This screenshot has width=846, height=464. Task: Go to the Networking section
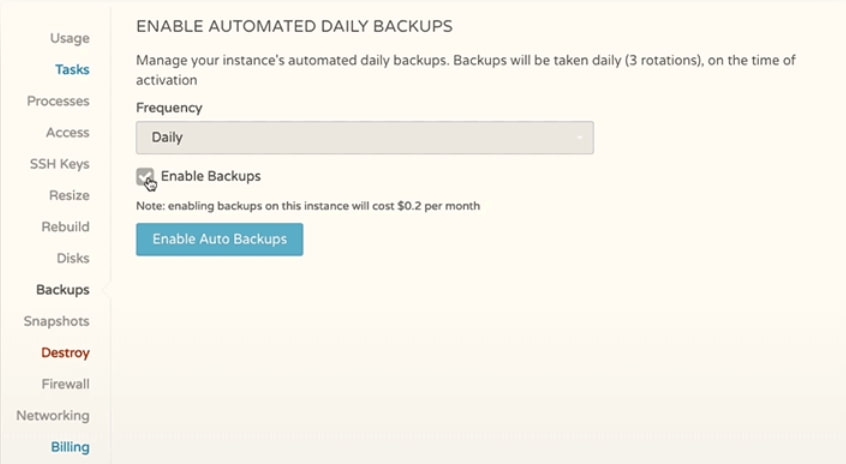52,415
